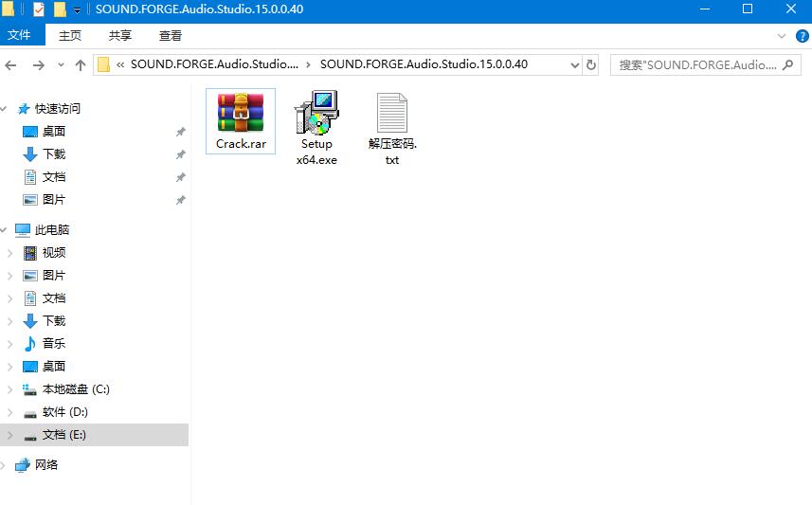Expand the 视频 tree node
The image size is (812, 505).
(9, 253)
